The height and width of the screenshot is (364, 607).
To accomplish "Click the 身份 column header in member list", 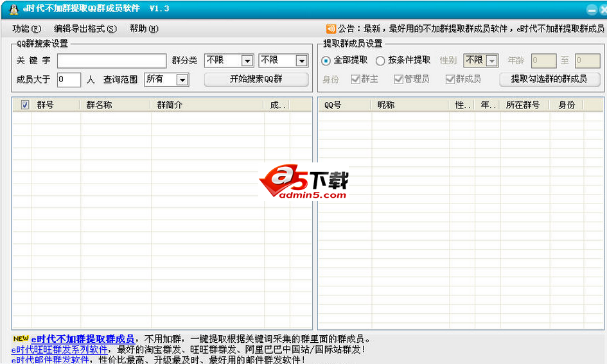I will tap(567, 105).
